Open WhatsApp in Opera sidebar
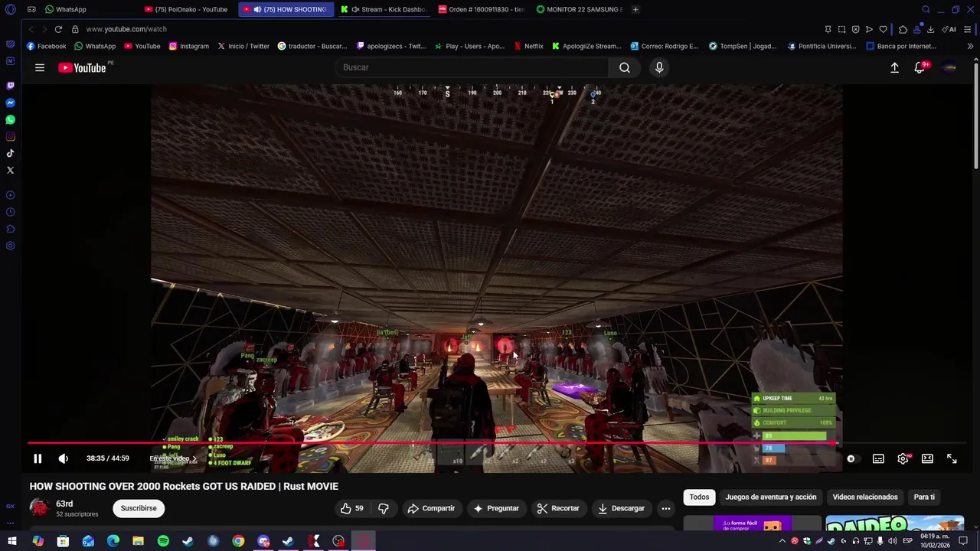The height and width of the screenshot is (551, 980). tap(10, 119)
